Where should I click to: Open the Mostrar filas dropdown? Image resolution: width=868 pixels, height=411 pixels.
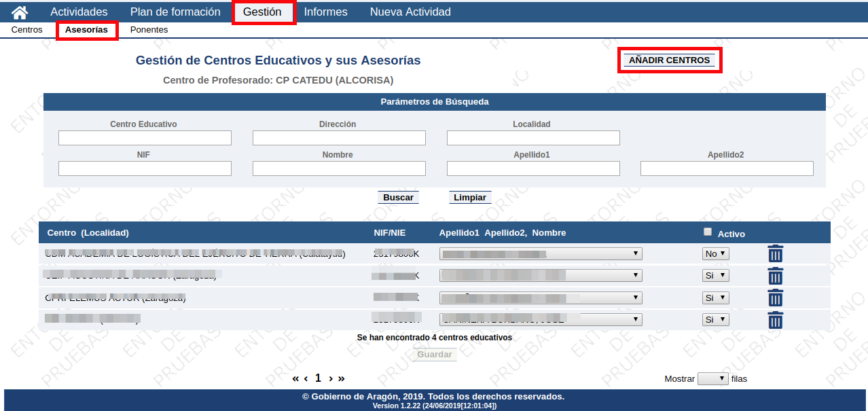[x=713, y=379]
